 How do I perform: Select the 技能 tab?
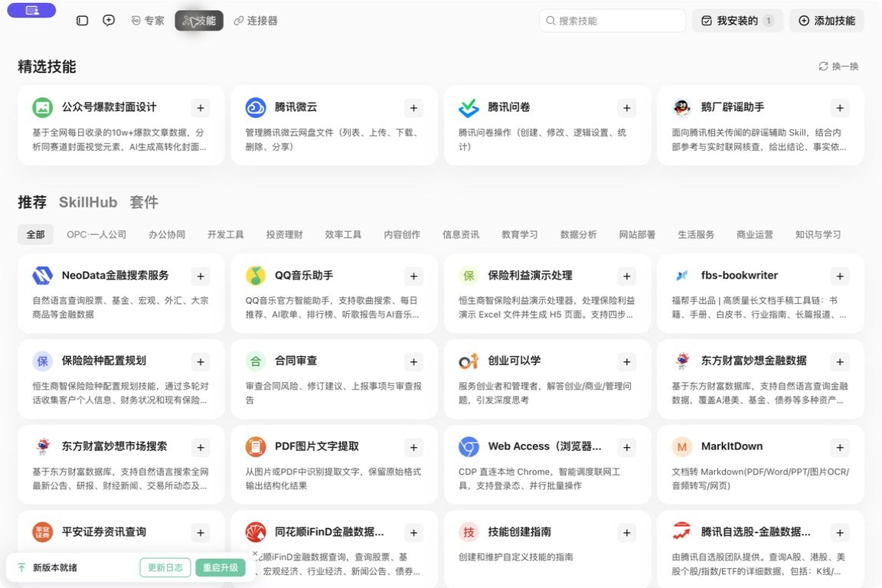(199, 21)
